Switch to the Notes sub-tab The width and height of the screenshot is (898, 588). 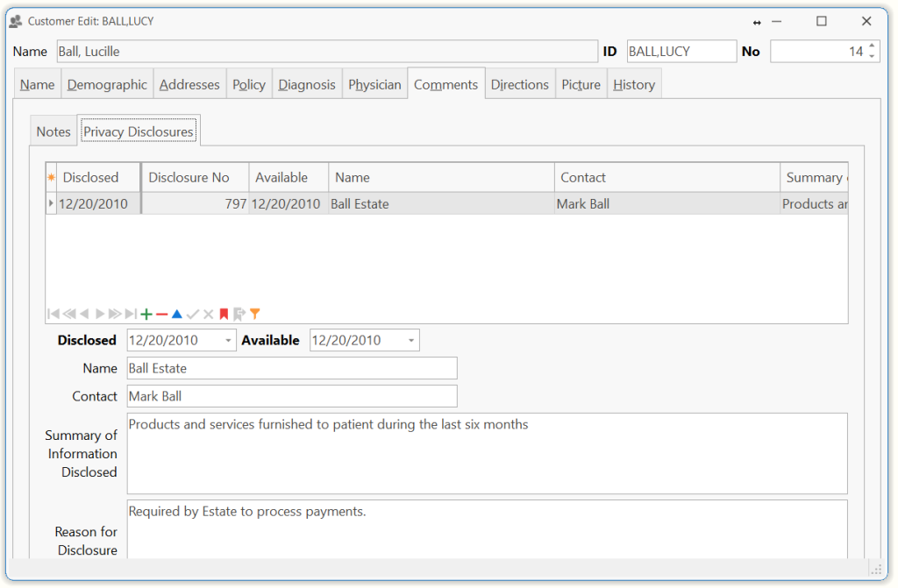(53, 131)
